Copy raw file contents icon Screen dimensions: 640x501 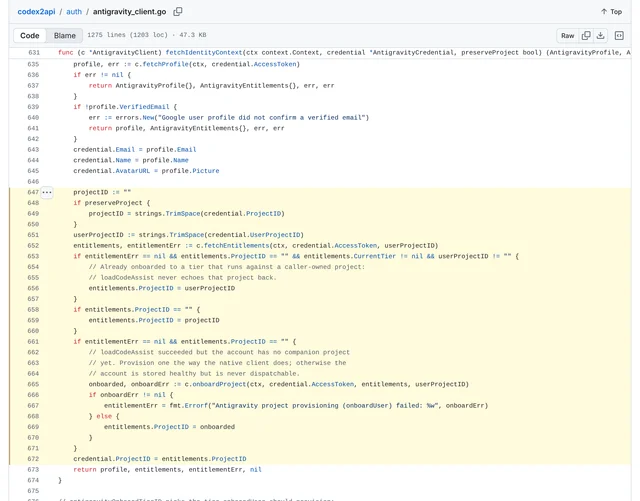pos(586,36)
